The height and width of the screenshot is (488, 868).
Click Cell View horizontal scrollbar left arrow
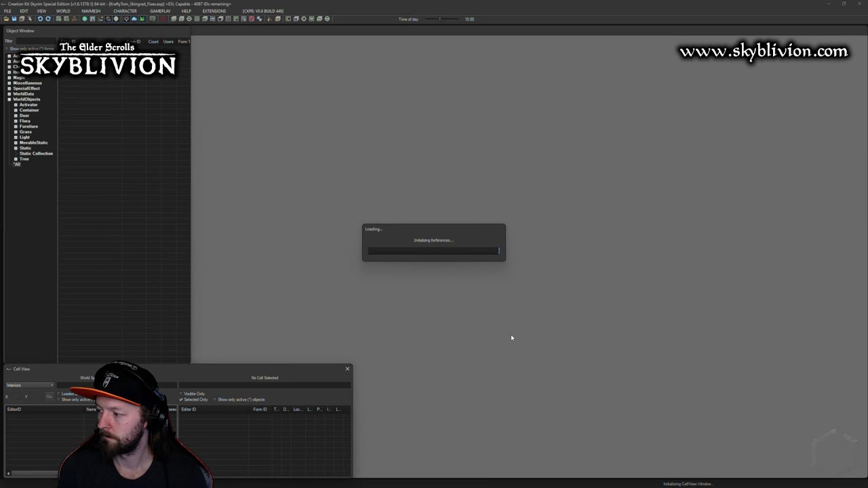[9, 473]
